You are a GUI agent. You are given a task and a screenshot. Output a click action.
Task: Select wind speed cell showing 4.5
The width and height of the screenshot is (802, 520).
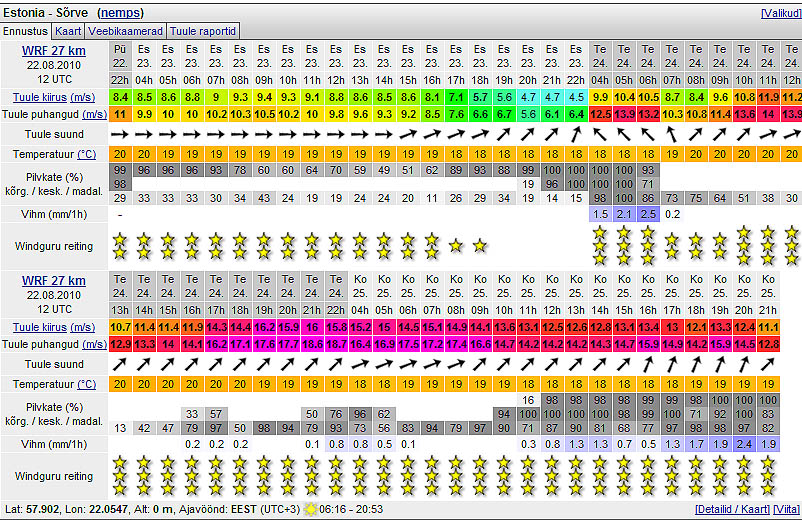point(576,97)
